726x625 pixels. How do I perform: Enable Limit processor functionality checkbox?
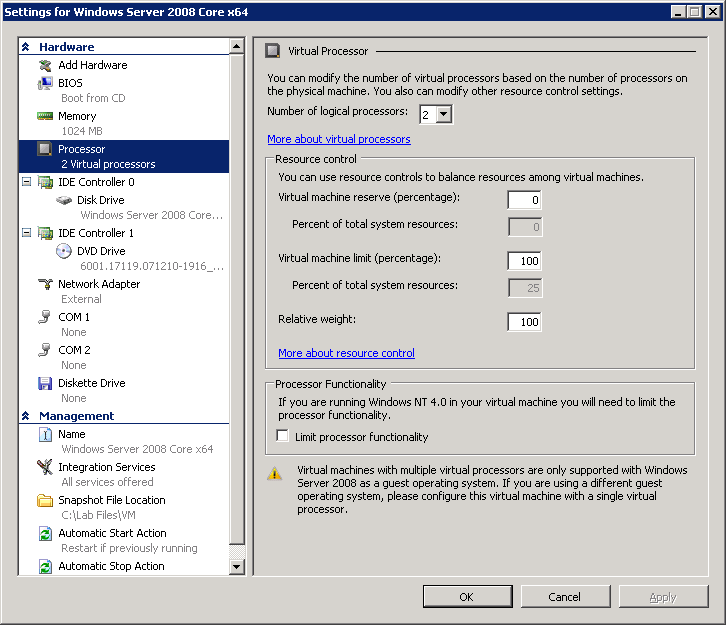pos(282,436)
